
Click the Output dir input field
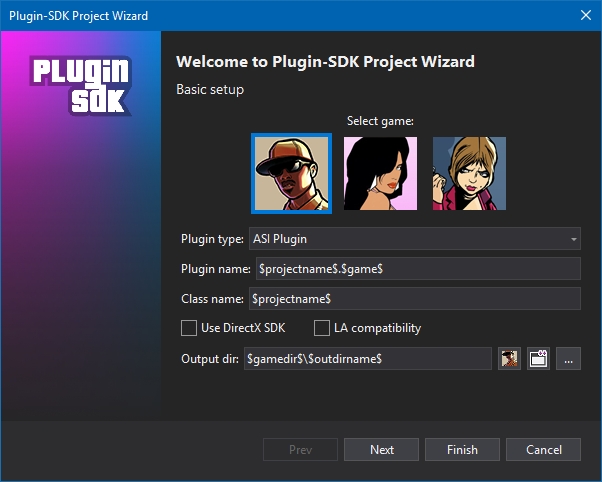[x=368, y=359]
